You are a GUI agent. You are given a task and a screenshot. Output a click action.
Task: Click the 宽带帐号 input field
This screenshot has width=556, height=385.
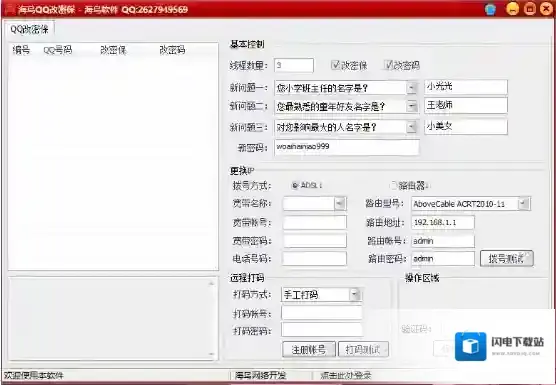point(315,223)
